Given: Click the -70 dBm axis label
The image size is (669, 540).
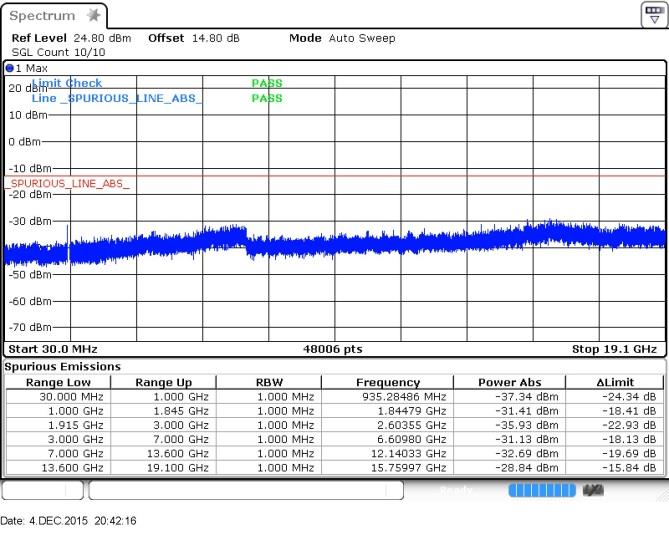Looking at the screenshot, I should (30, 328).
